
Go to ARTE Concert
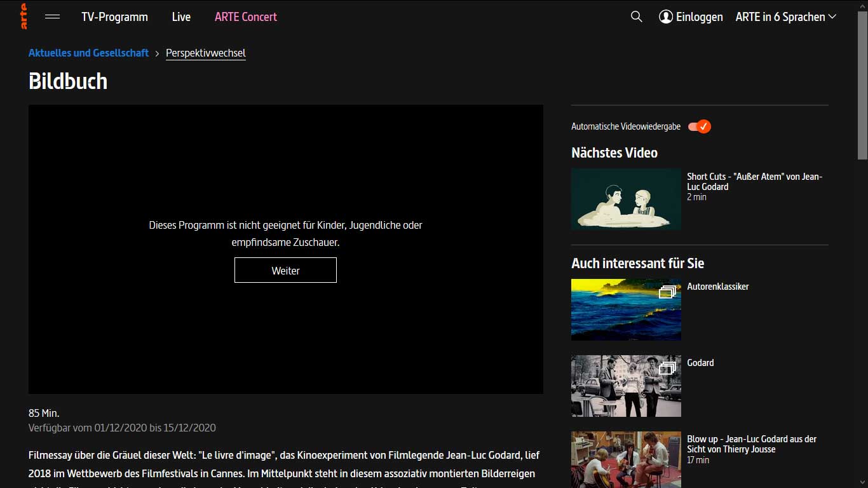click(246, 17)
